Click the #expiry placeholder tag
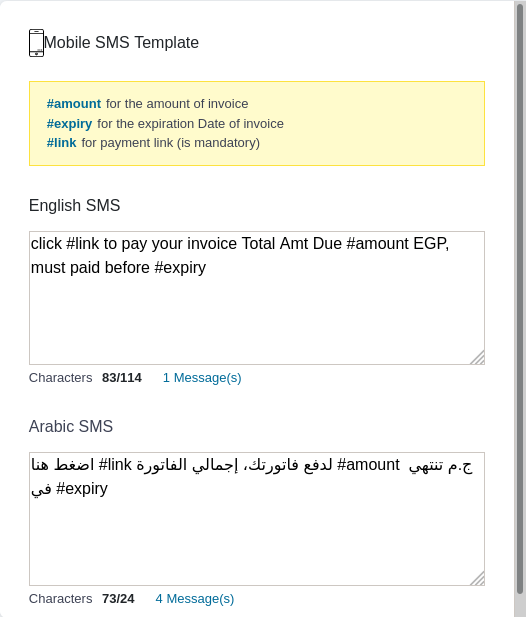This screenshot has width=526, height=617. click(x=69, y=124)
